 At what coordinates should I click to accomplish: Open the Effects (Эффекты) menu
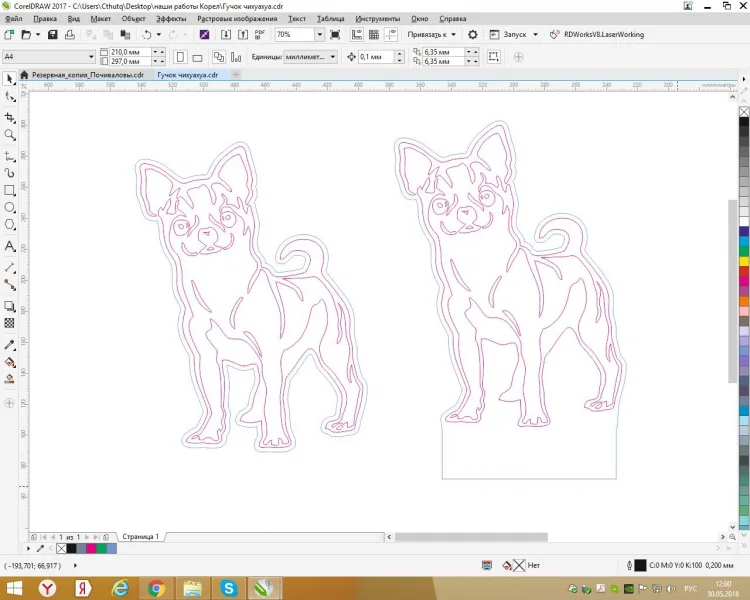pyautogui.click(x=171, y=19)
